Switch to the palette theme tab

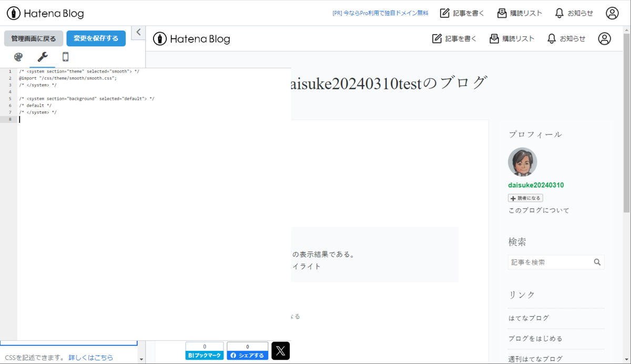point(18,57)
